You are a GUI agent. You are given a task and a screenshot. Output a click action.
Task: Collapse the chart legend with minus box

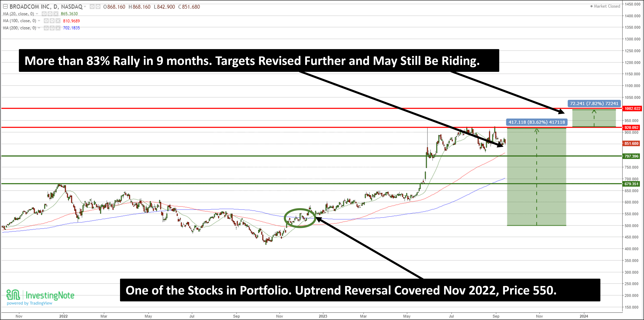coord(5,6)
